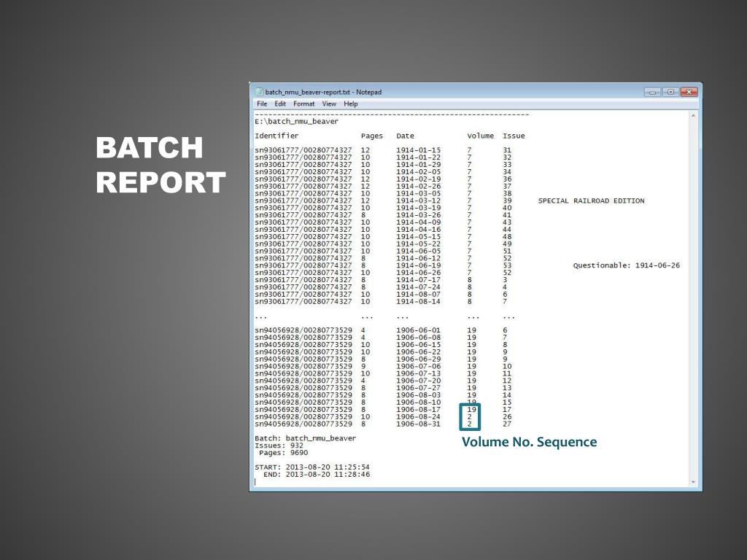Viewport: 747px width, 560px height.
Task: Click the date 1914-01-15
Action: [x=419, y=150]
